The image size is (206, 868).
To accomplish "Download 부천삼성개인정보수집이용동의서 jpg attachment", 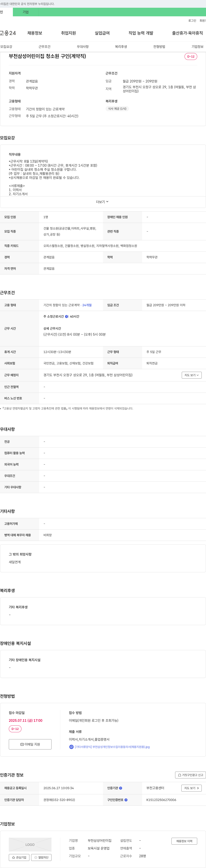I will [x=112, y=747].
